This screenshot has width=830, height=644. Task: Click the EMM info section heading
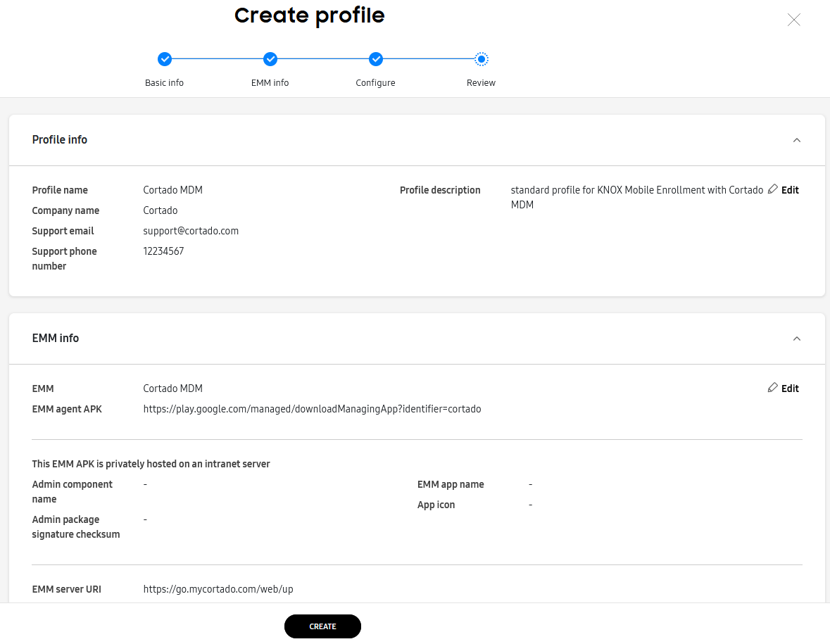pyautogui.click(x=55, y=338)
